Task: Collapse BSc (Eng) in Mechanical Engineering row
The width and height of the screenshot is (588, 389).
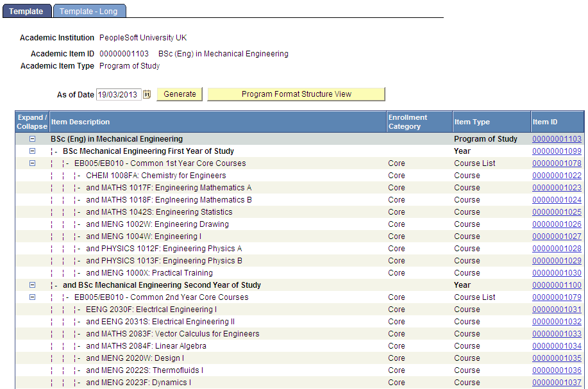Action: 32,139
